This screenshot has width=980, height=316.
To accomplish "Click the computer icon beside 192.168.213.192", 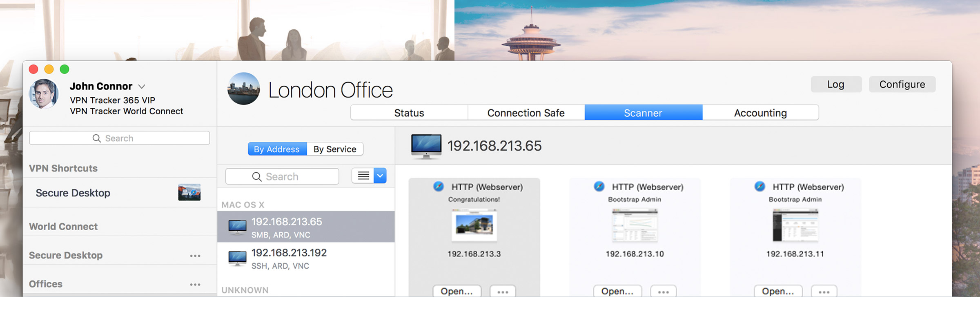I will click(x=237, y=259).
